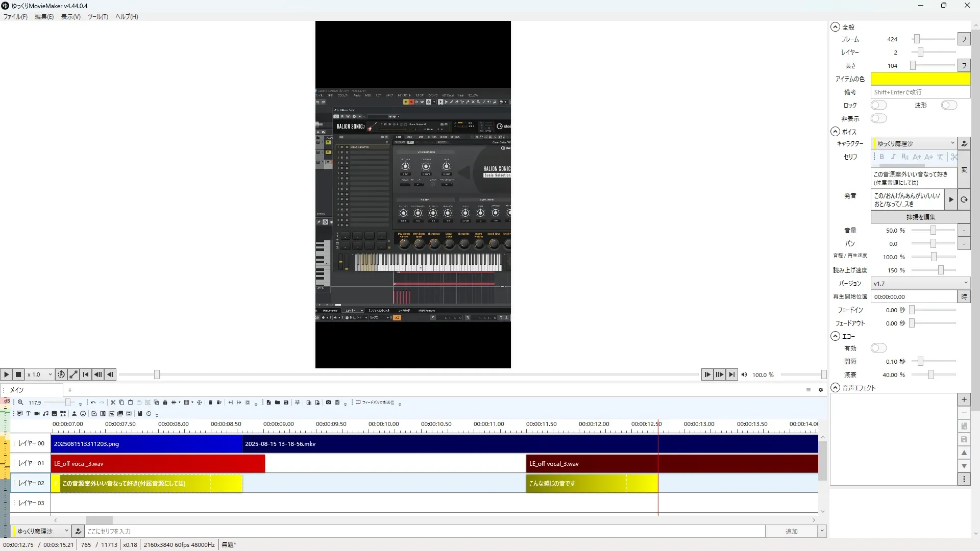The image size is (980, 551).
Task: Enable the エコー 有効 toggle
Action: pos(878,348)
